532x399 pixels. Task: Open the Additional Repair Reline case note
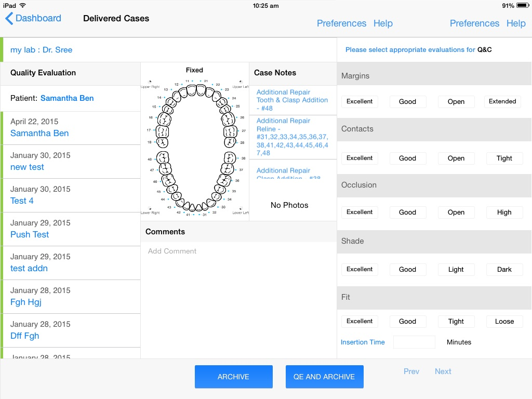tap(292, 137)
